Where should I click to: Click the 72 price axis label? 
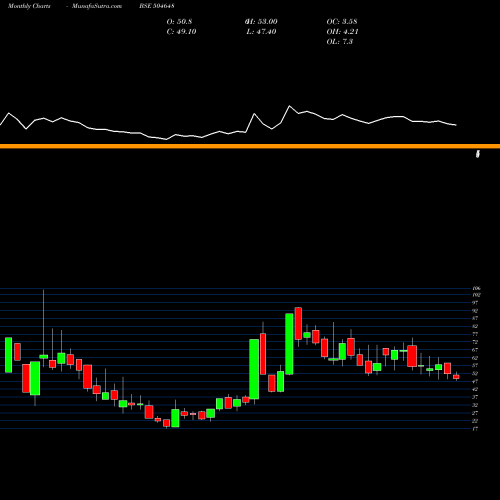tap(475, 342)
